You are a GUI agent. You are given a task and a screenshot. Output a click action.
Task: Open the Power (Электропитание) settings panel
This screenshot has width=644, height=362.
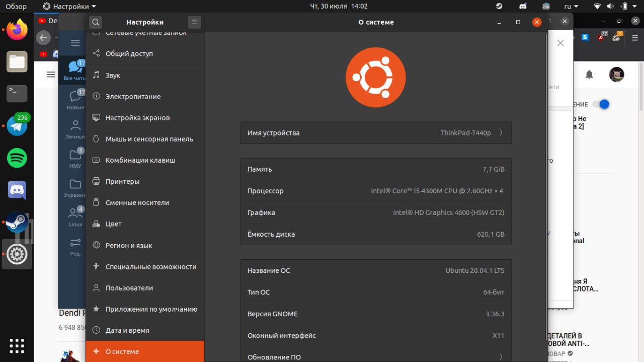(145, 96)
